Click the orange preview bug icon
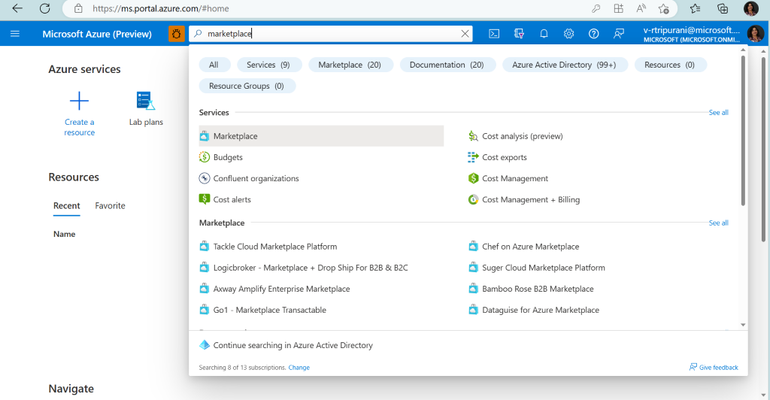Image resolution: width=770 pixels, height=400 pixels. pos(176,34)
